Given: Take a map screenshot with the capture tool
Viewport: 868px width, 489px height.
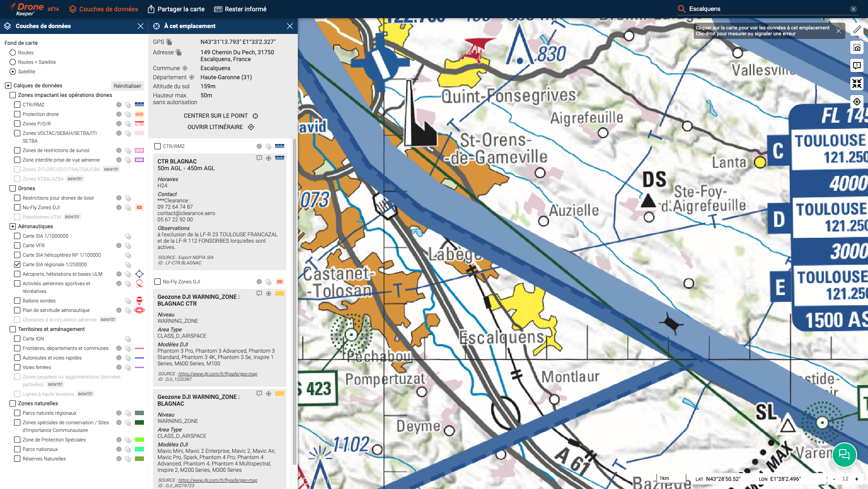Looking at the screenshot, I should pos(857,48).
